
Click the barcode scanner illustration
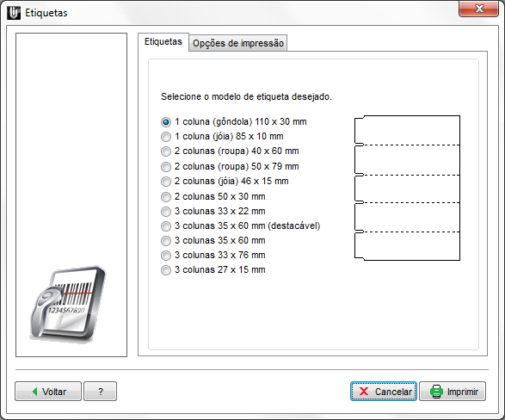(x=68, y=304)
